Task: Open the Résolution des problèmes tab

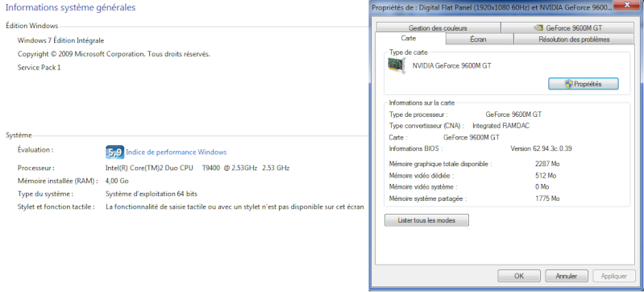Action: coord(574,39)
